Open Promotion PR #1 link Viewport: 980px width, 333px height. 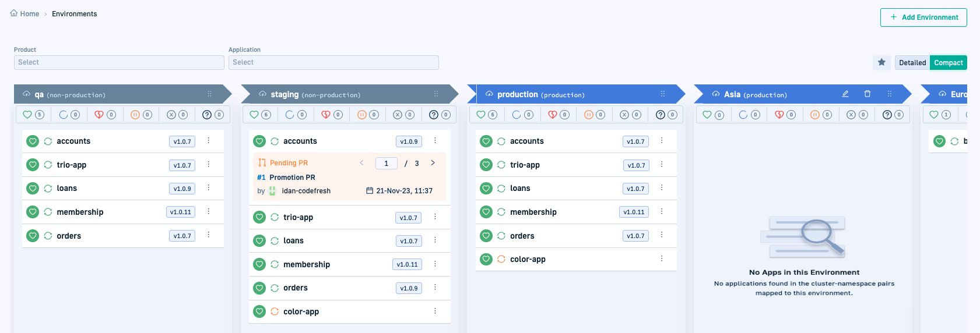286,178
